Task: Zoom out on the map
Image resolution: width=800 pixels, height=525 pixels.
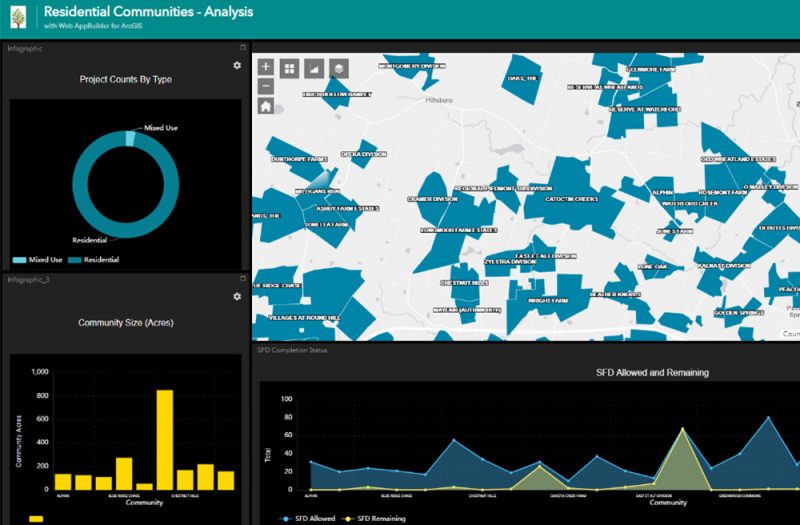Action: click(265, 86)
